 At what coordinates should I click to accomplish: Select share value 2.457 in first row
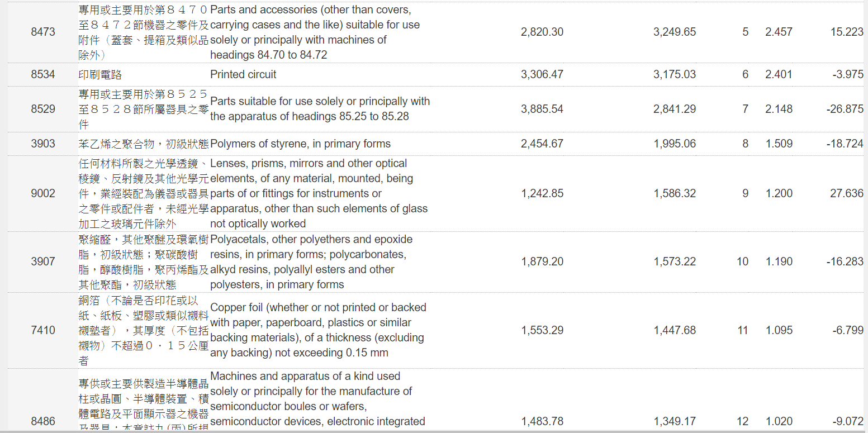pos(779,32)
